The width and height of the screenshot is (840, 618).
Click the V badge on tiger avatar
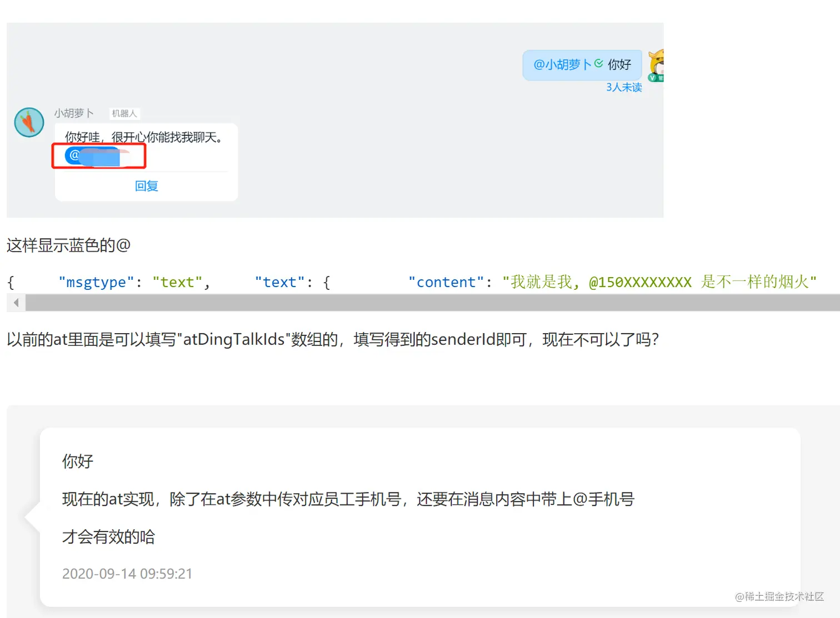653,78
